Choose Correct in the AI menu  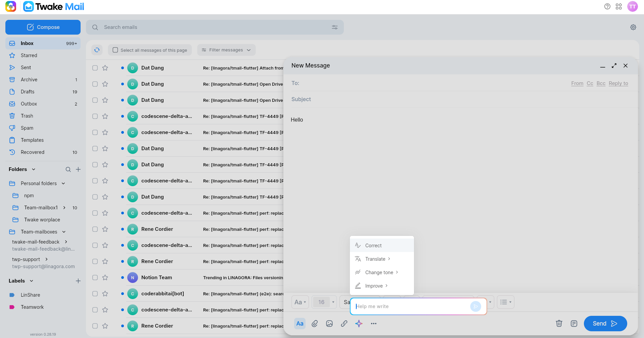pos(382,246)
